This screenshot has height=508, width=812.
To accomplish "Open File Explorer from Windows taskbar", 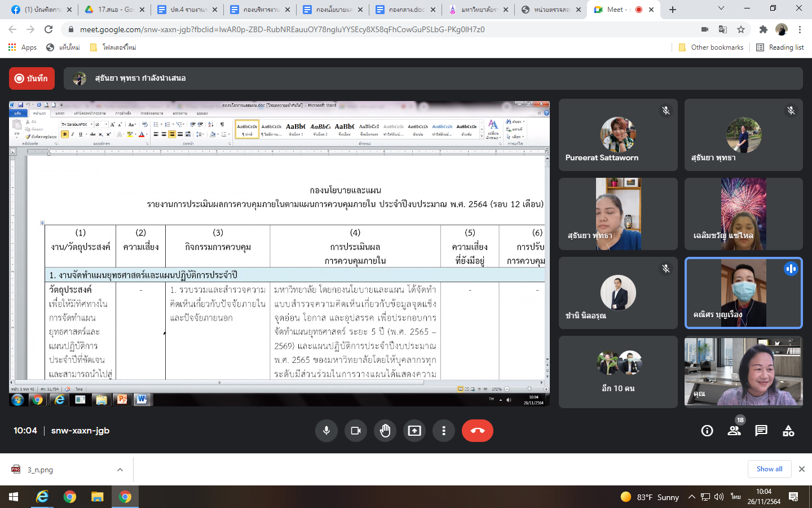I will (98, 497).
